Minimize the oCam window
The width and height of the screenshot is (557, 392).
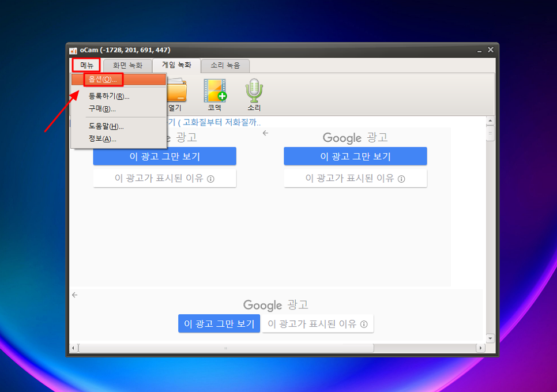click(x=479, y=50)
